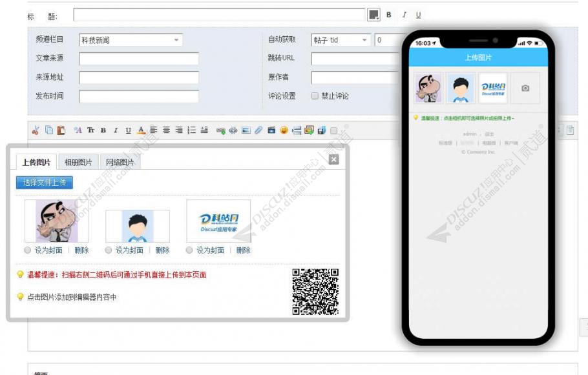
Task: Enable the 禁止评论 checkbox
Action: pos(315,96)
